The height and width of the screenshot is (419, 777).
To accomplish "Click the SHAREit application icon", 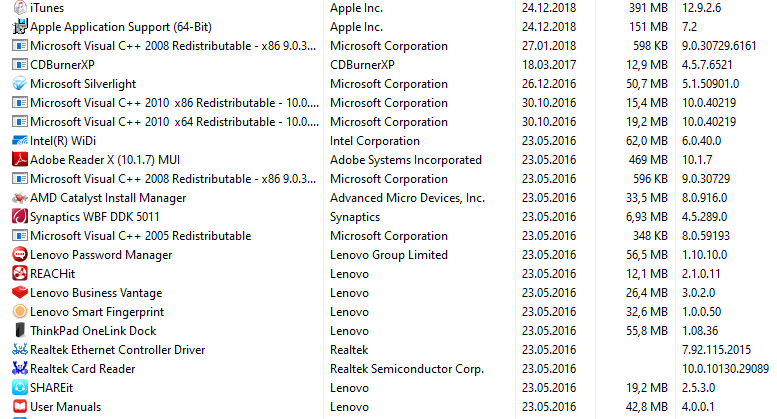I will [19, 387].
